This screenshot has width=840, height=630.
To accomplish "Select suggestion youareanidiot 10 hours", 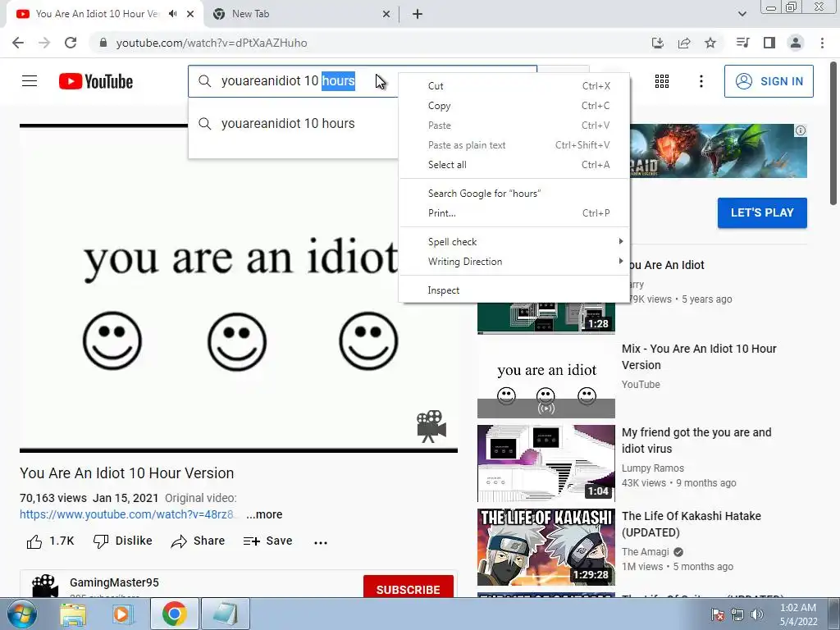I will pos(293,124).
